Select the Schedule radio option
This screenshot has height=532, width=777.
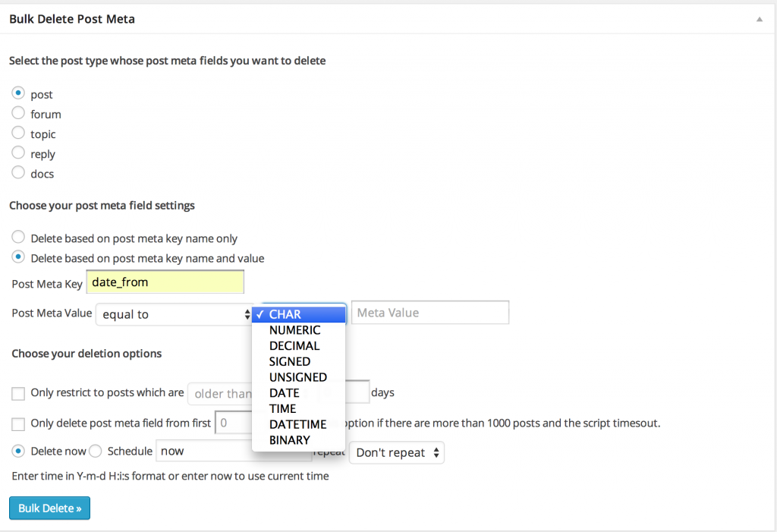tap(96, 451)
